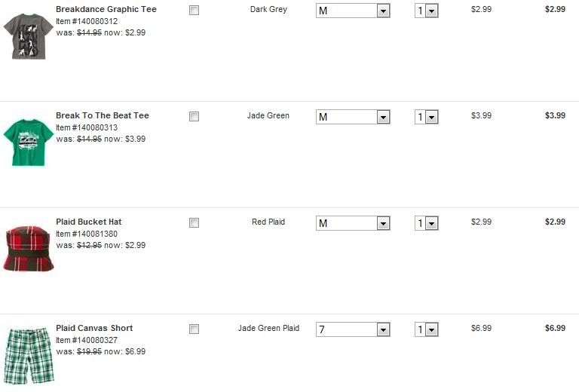Check the Plaid Bucket Hat checkbox
This screenshot has width=579, height=392.
tap(194, 223)
